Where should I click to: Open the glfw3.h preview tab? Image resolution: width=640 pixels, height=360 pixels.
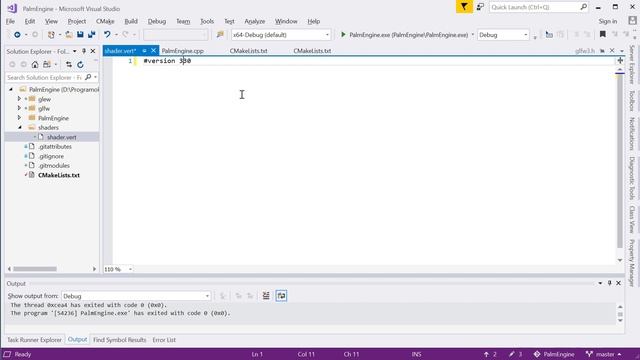click(584, 51)
